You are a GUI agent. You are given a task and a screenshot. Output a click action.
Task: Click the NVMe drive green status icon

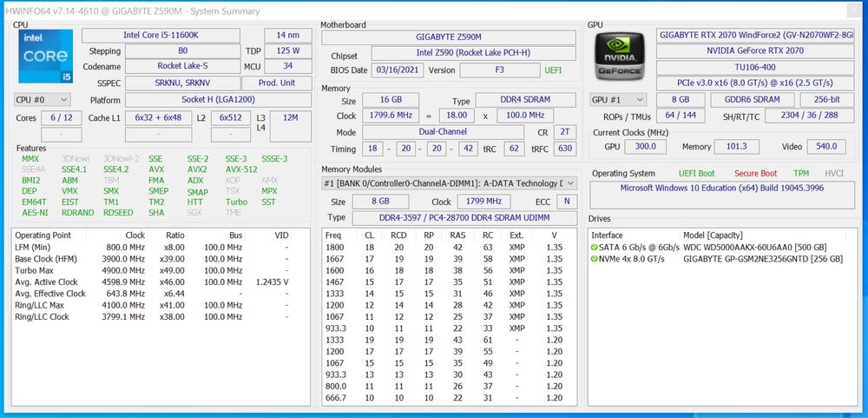click(595, 259)
